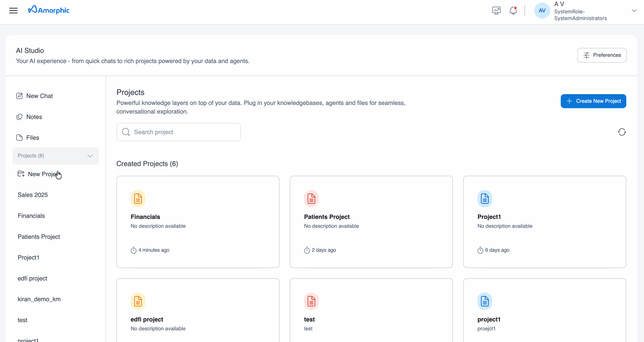Open the Financials project card
The width and height of the screenshot is (644, 342).
[198, 222]
